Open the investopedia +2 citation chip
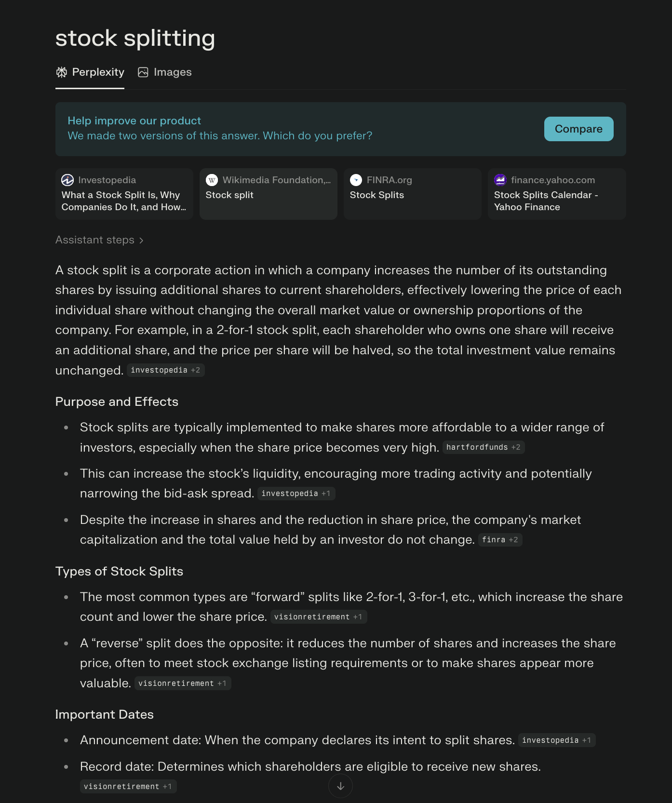 click(165, 370)
